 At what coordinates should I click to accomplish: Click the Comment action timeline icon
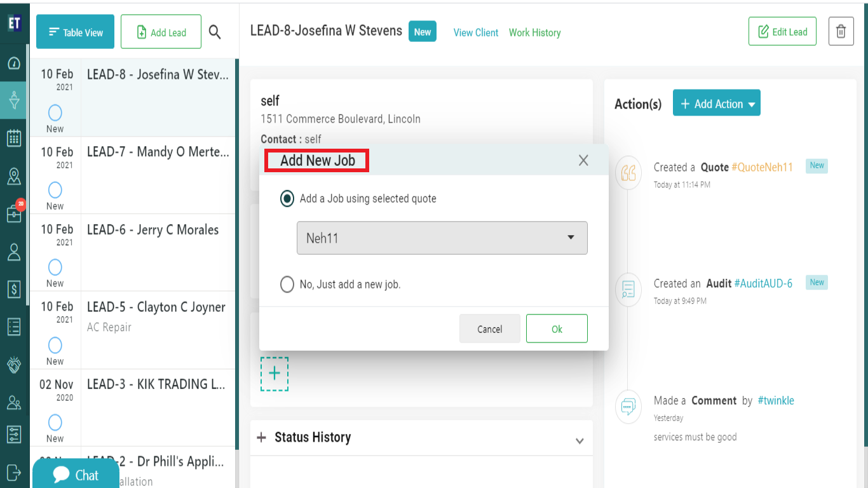click(x=628, y=407)
